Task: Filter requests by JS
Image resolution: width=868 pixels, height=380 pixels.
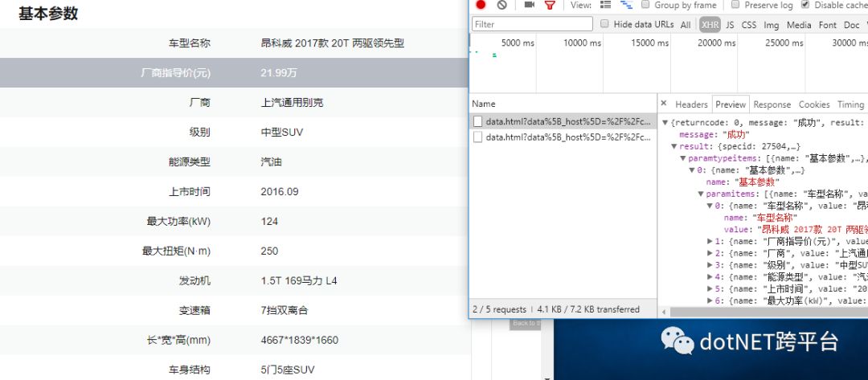Action: pyautogui.click(x=730, y=24)
